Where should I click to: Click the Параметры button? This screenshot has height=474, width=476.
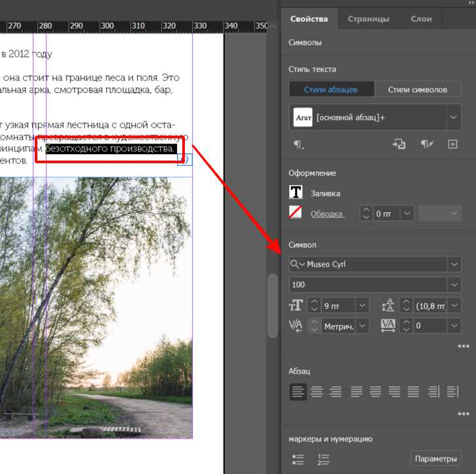pyautogui.click(x=435, y=458)
